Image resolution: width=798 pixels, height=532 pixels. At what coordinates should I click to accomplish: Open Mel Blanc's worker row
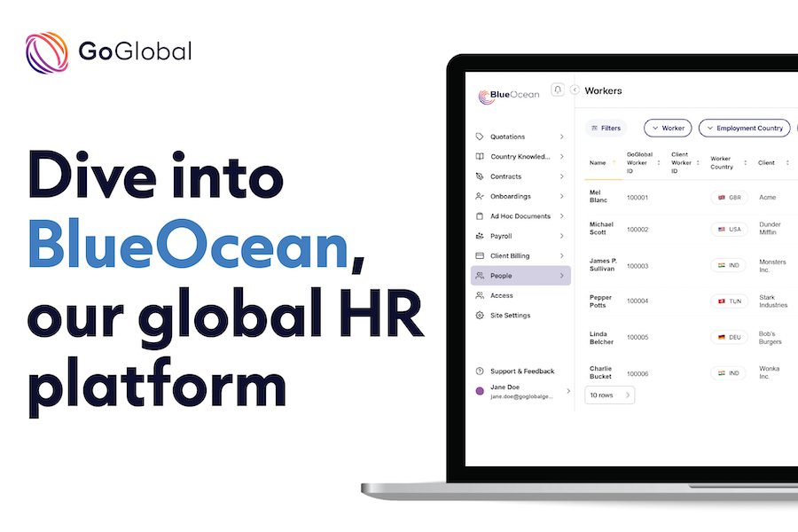tap(600, 198)
